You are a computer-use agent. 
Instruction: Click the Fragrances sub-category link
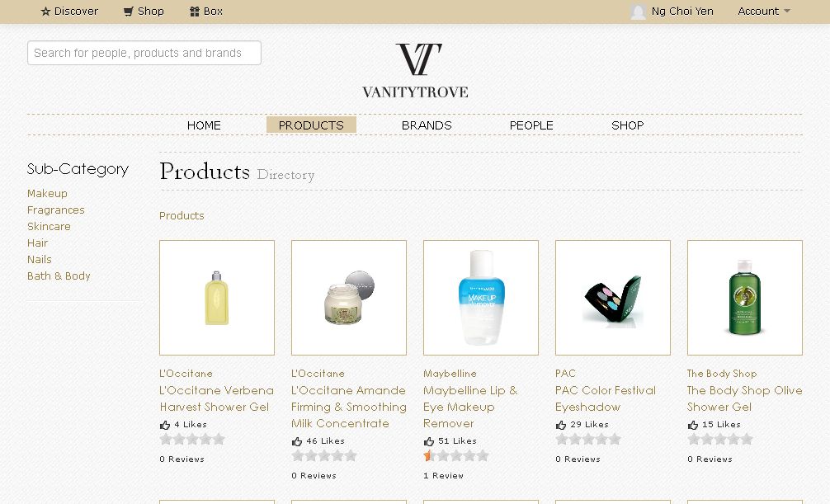55,210
